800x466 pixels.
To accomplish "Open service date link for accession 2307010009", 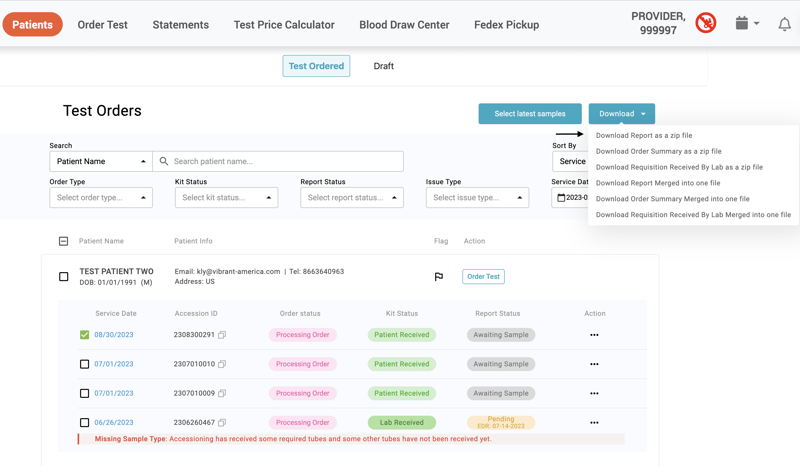I will [x=114, y=393].
